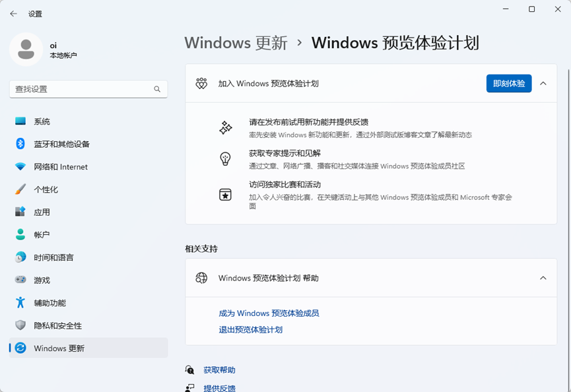This screenshot has height=392, width=571.
Task: Click the 应用 apps icon
Action: coord(20,212)
